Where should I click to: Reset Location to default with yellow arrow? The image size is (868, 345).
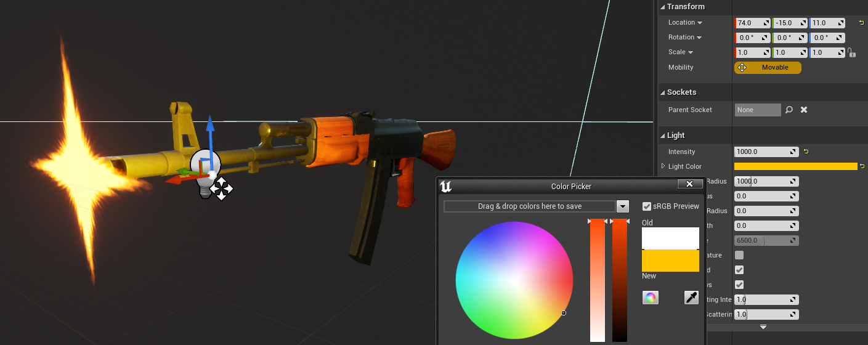pos(861,23)
